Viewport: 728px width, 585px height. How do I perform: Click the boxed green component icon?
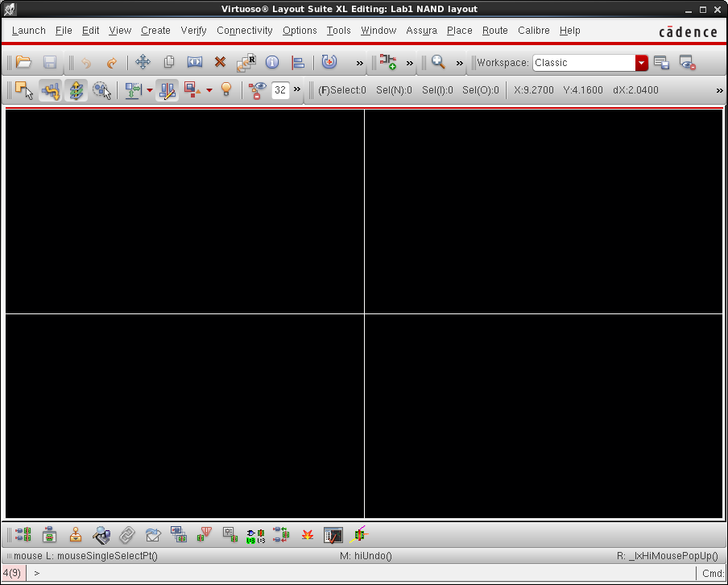49,535
